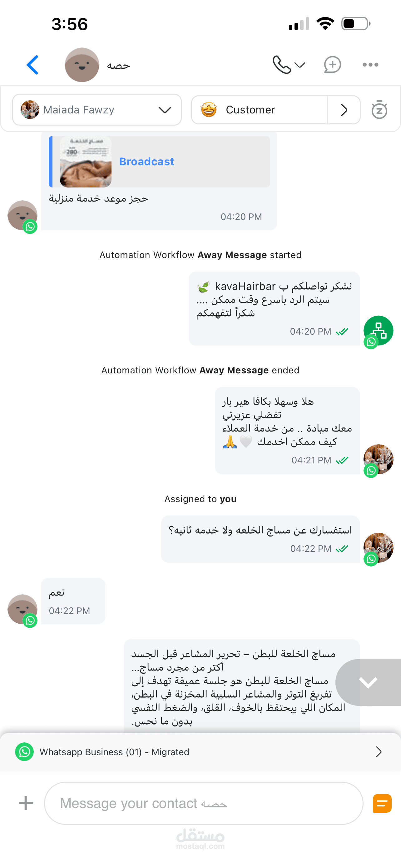
Task: Open the phone call icon
Action: point(282,65)
